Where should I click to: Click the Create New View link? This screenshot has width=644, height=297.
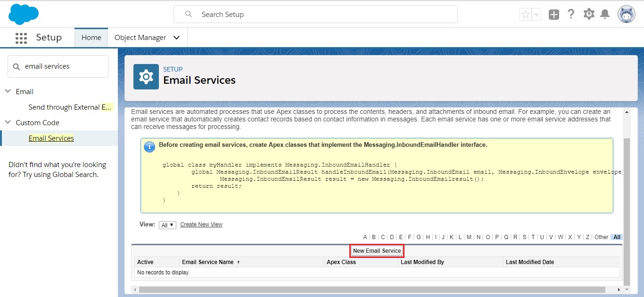pos(201,225)
